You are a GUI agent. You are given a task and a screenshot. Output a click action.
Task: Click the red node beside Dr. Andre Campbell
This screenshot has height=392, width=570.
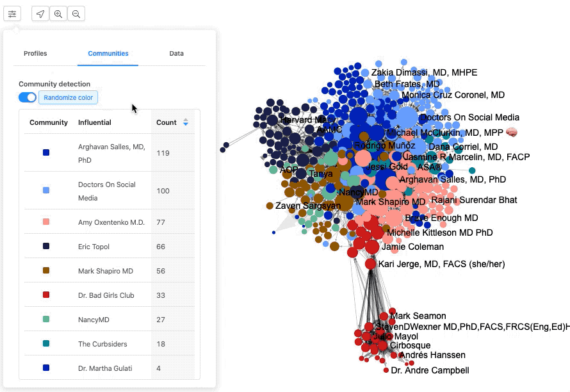tap(386, 370)
